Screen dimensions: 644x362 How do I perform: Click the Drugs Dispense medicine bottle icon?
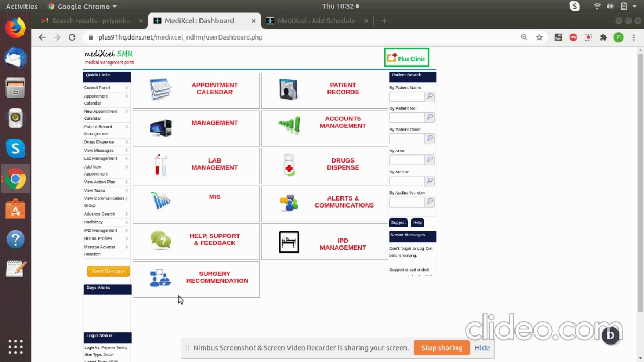click(x=289, y=165)
